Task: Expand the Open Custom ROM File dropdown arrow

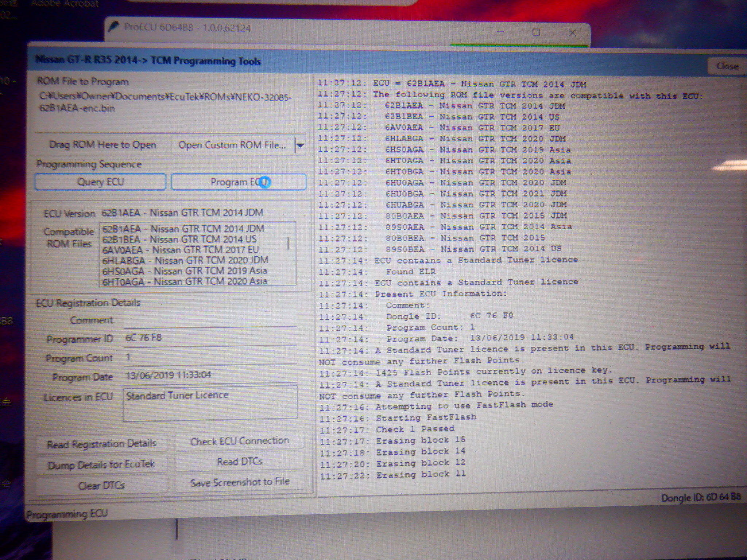Action: pos(300,145)
